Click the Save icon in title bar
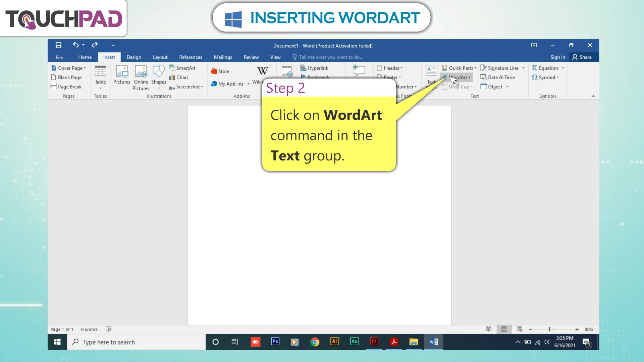 tap(58, 45)
